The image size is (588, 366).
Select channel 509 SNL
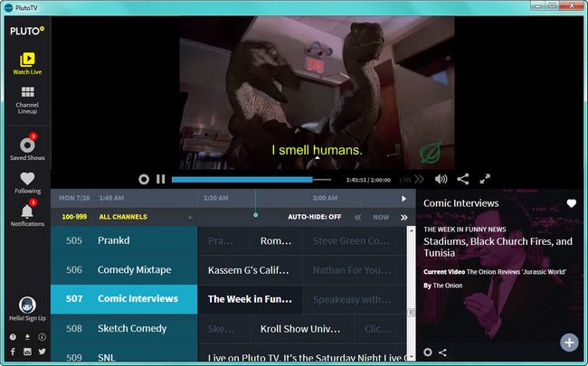124,353
